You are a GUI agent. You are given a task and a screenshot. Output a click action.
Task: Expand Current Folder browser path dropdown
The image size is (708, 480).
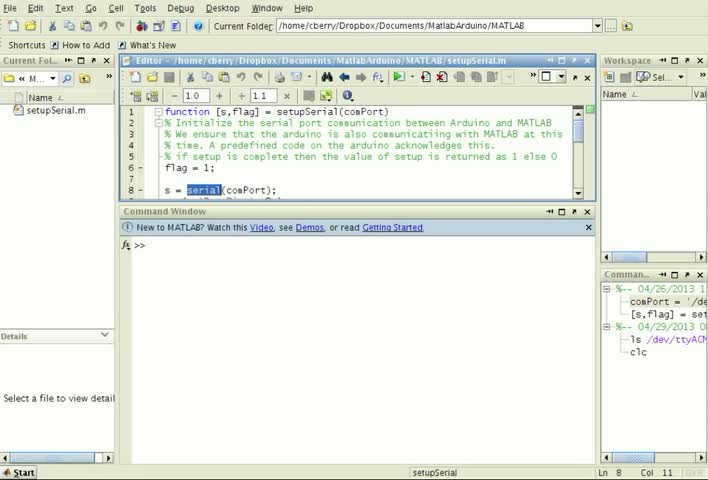point(52,79)
